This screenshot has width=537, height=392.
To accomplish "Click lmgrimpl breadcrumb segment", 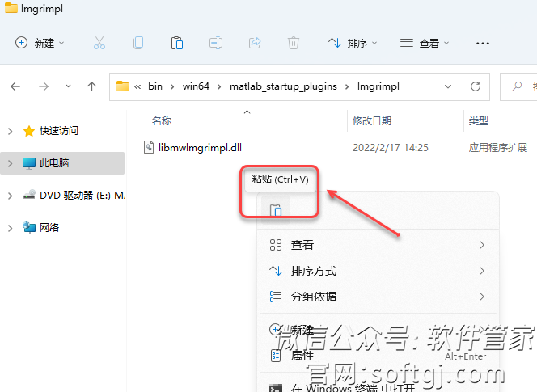I will click(378, 86).
